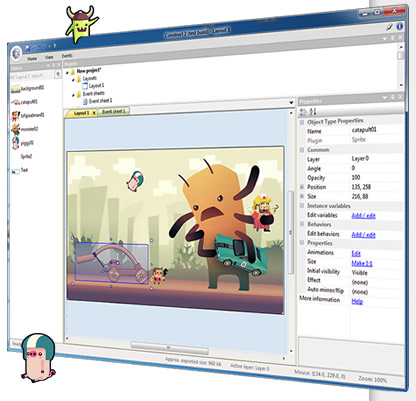Click the wrench settings icon at top right
Image resolution: width=416 pixels, height=401 pixels.
coord(389,27)
